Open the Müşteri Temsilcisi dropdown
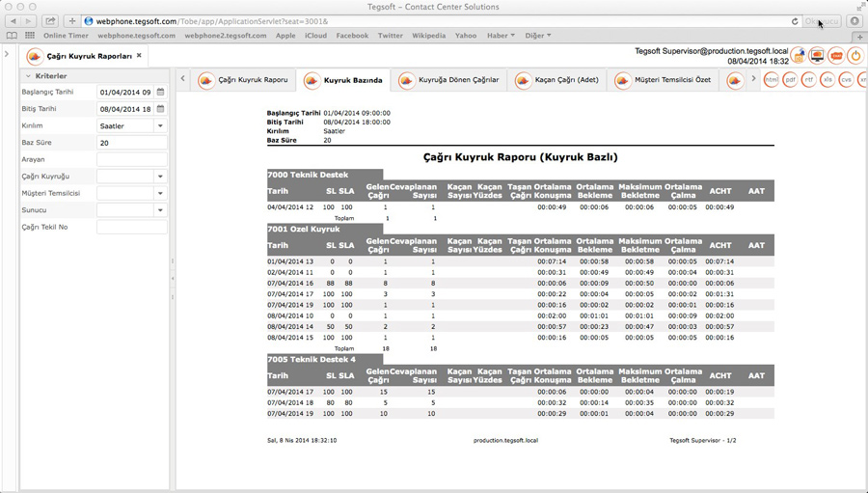 click(160, 193)
